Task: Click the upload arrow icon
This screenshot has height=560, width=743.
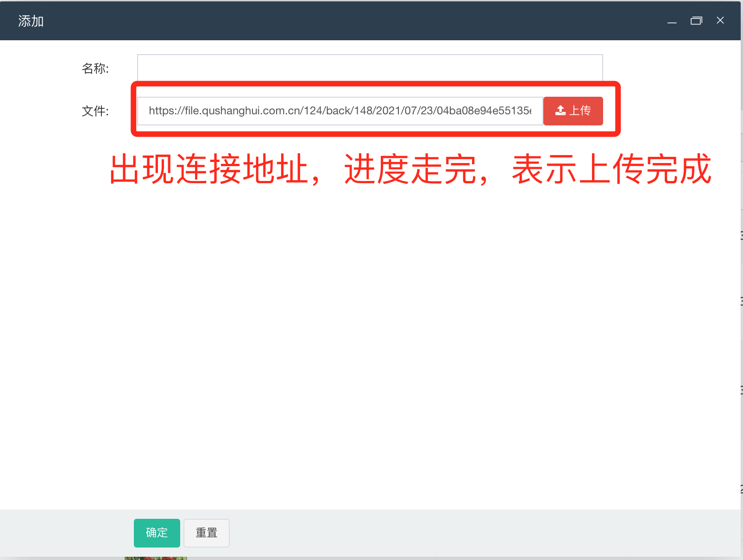Action: 560,111
